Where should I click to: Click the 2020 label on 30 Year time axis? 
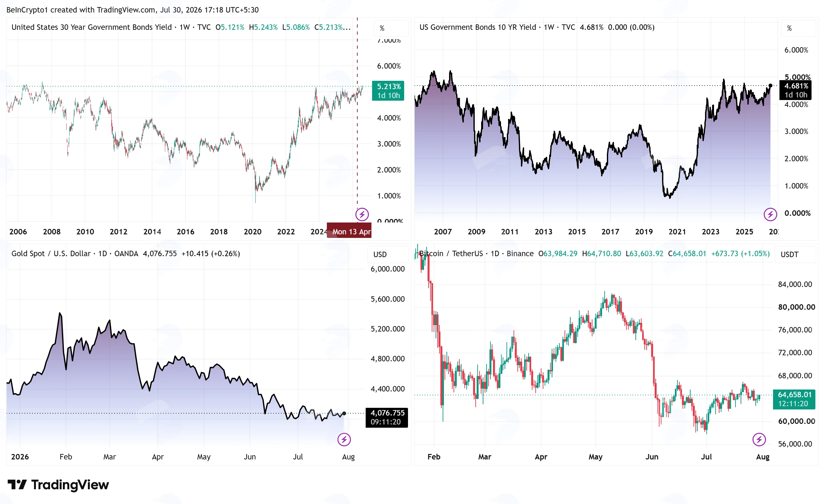[x=252, y=231]
